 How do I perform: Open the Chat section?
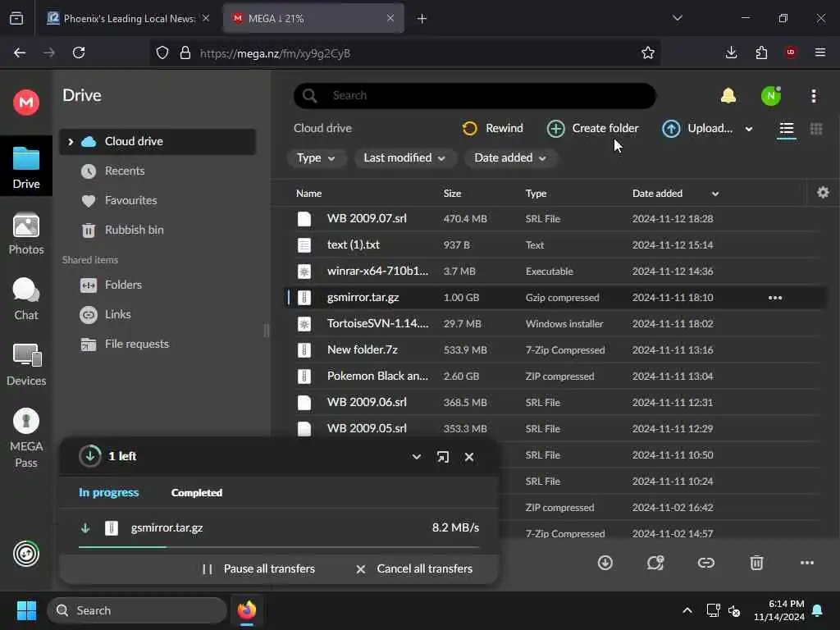click(x=25, y=299)
